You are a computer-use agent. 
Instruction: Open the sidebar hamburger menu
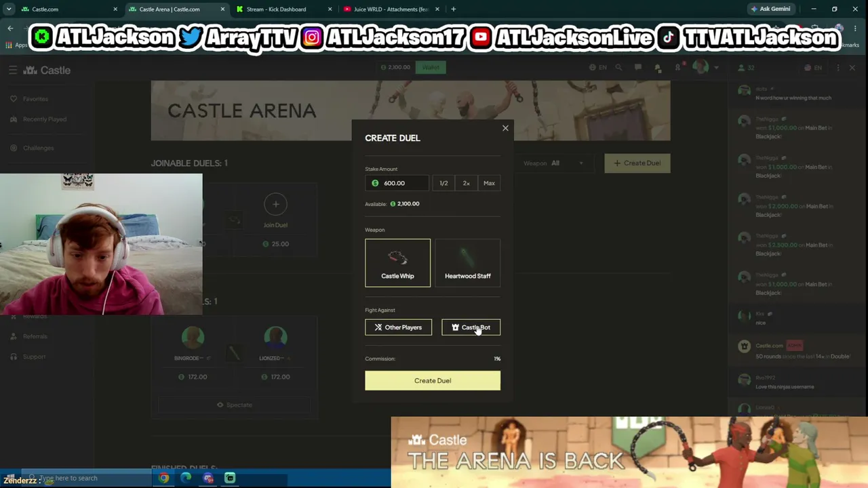pyautogui.click(x=13, y=70)
